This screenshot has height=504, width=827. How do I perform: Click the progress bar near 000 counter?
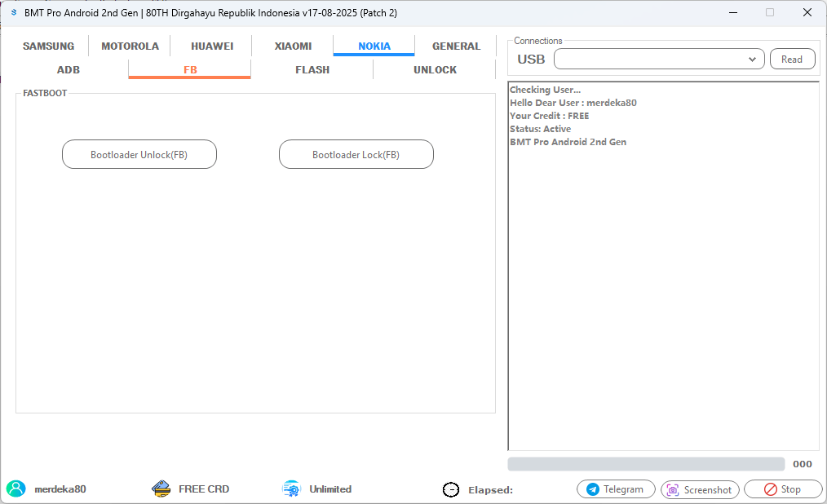point(644,463)
